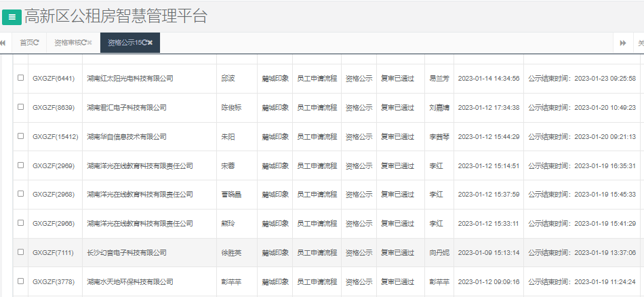Click the page title 高新区公租房智慧管理平台
Screen dimensions: 644x297
point(116,16)
